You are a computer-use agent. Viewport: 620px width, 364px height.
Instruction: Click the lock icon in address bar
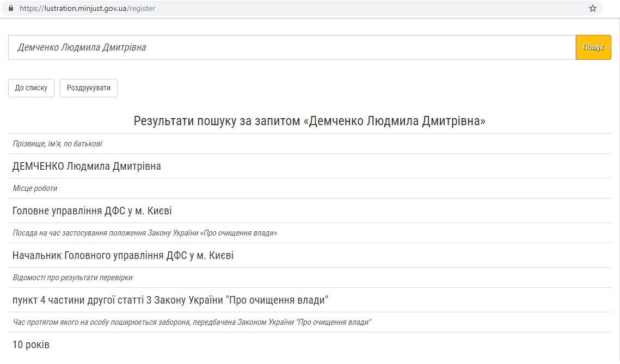tap(11, 8)
